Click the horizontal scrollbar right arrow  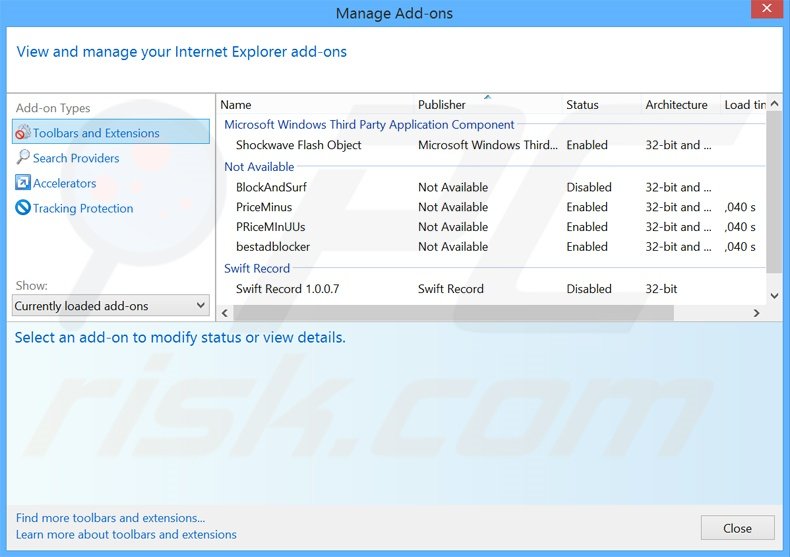pyautogui.click(x=757, y=313)
